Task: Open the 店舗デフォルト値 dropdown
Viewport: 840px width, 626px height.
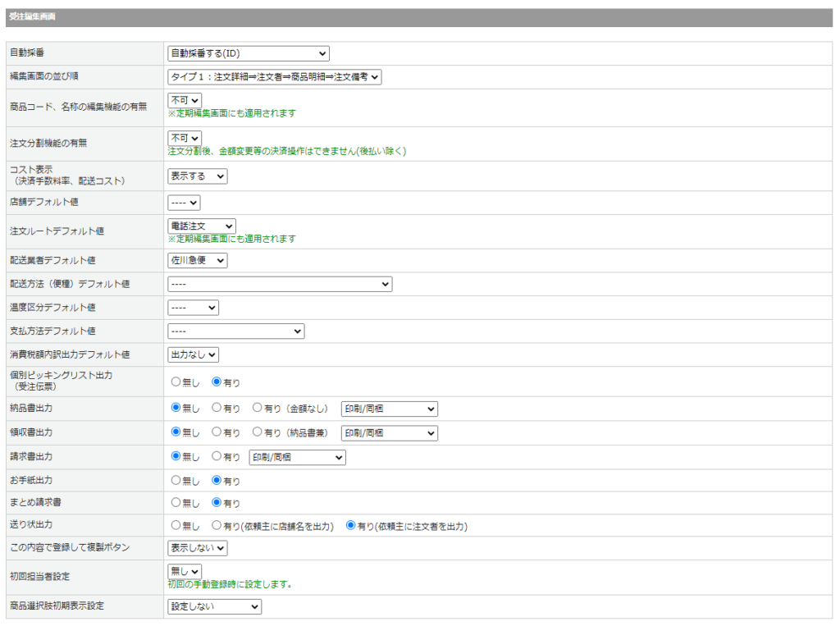Action: [184, 202]
